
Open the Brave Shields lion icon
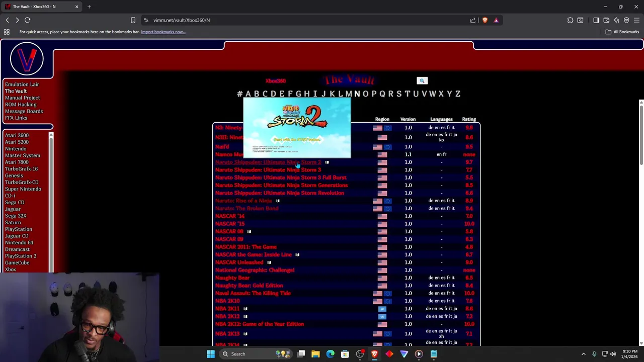click(x=485, y=20)
